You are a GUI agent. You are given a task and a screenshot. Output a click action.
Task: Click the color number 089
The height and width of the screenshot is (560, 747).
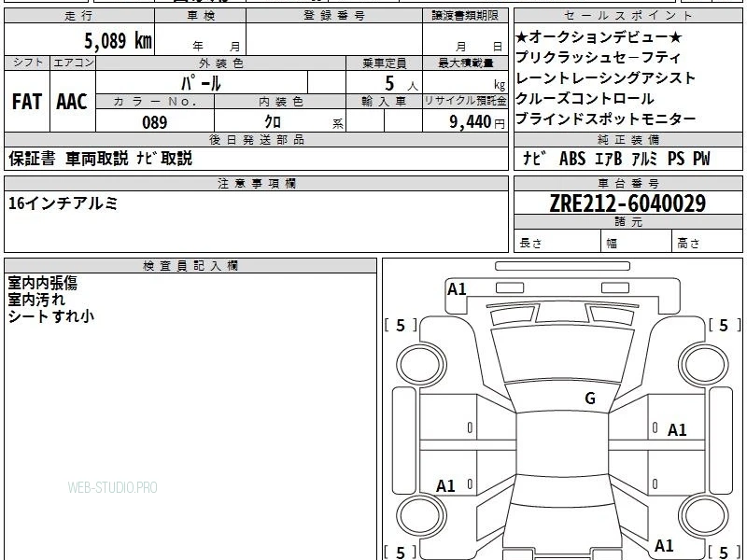154,122
